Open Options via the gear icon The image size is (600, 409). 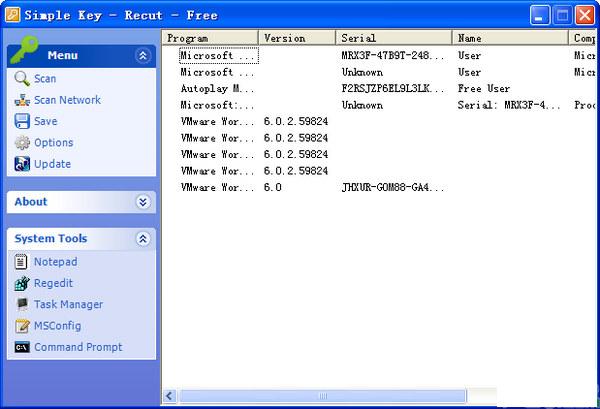tap(22, 143)
